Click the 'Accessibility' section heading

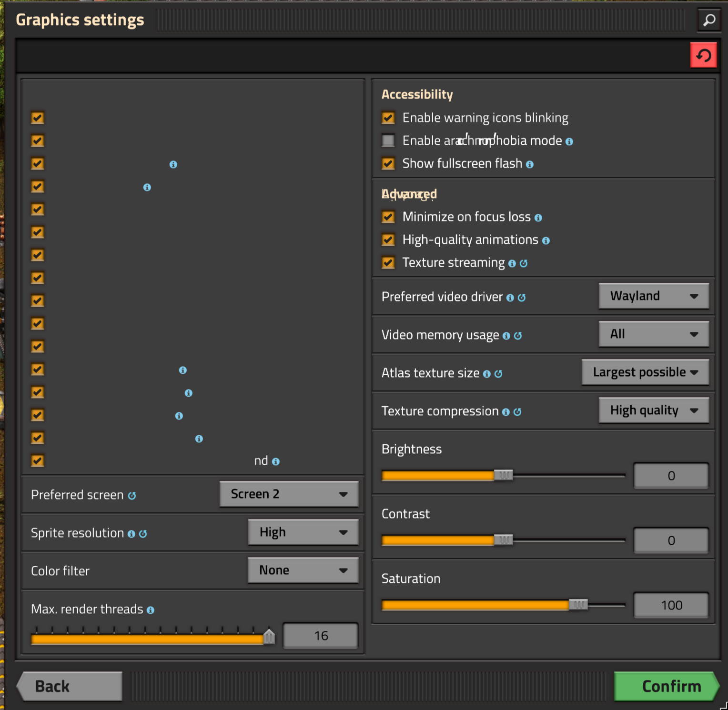pyautogui.click(x=417, y=94)
